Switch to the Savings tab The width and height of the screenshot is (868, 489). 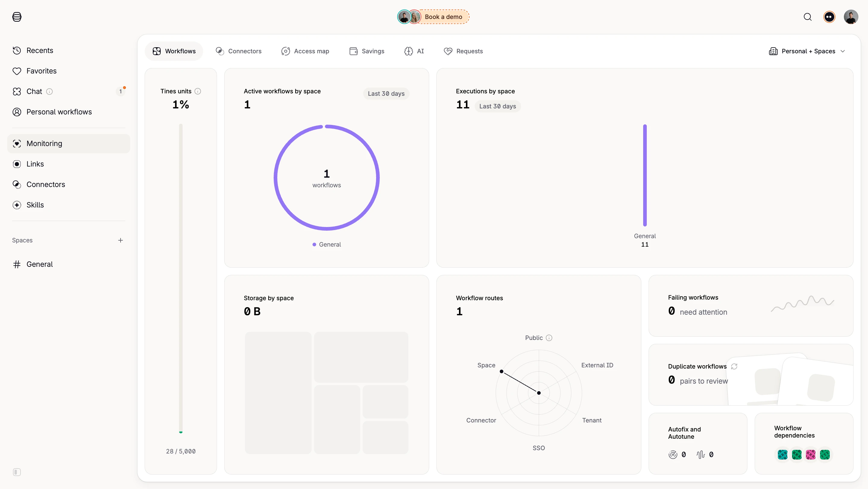[367, 51]
